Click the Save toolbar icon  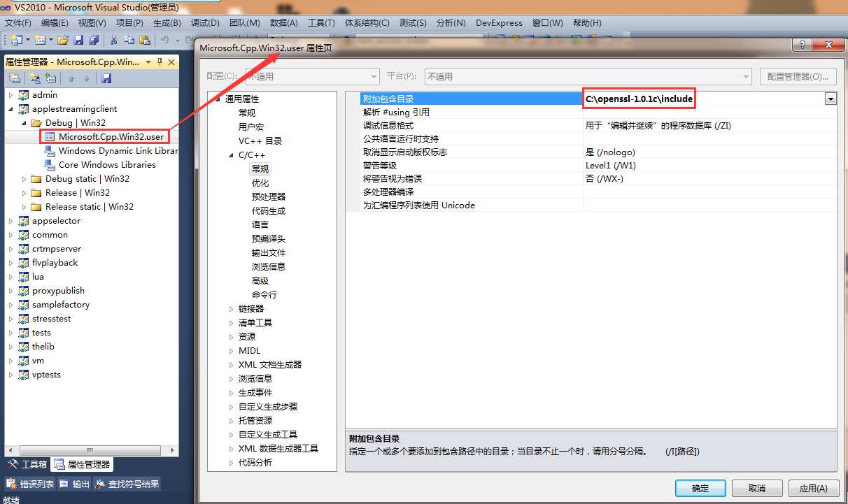78,40
